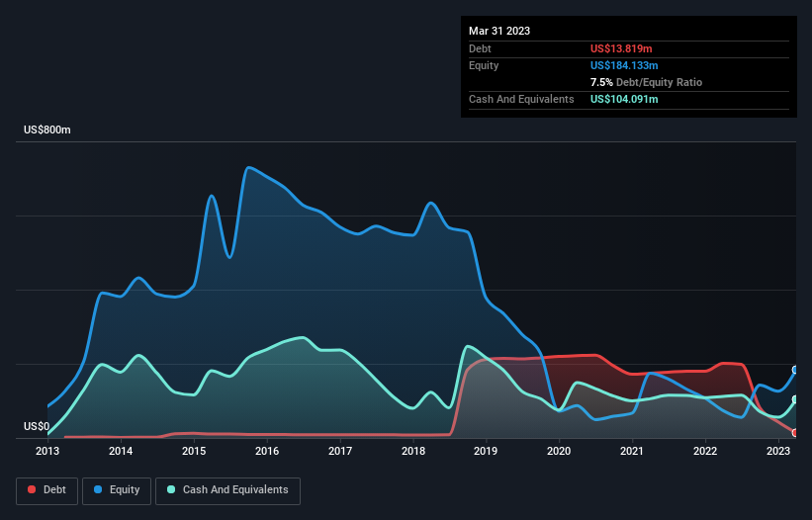Select the red Debt endpoint marker on chart
812x520 pixels.
(x=795, y=433)
